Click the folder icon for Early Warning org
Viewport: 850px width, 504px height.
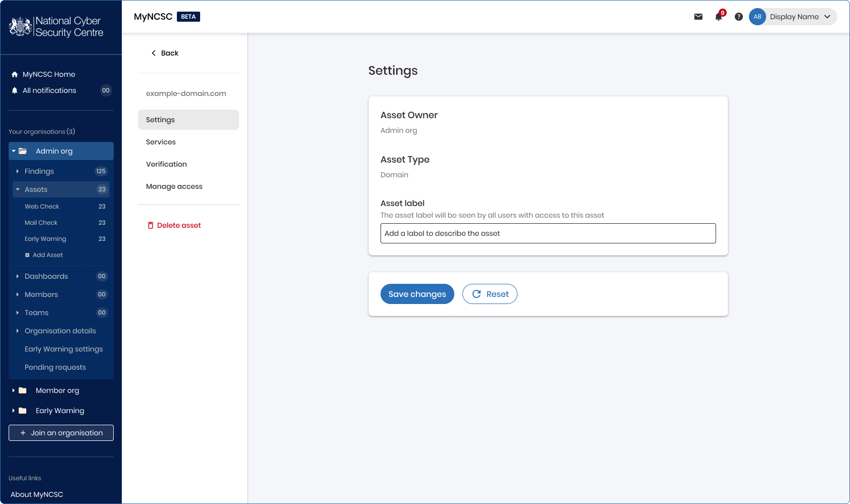(x=23, y=411)
